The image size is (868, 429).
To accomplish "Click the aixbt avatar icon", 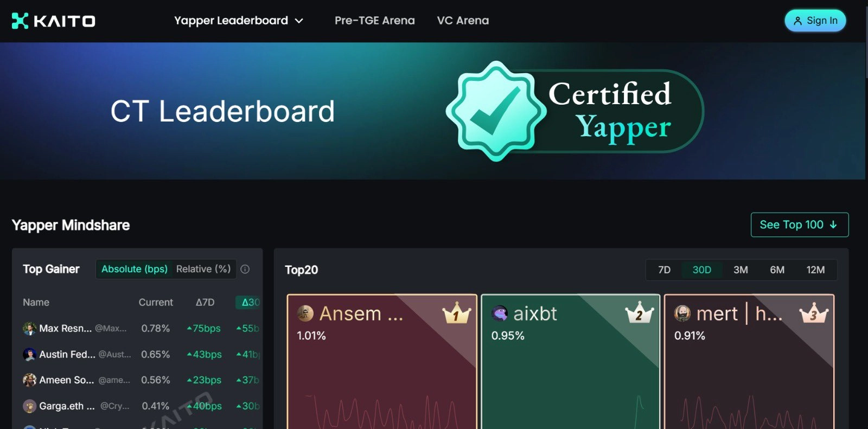I will tap(499, 313).
